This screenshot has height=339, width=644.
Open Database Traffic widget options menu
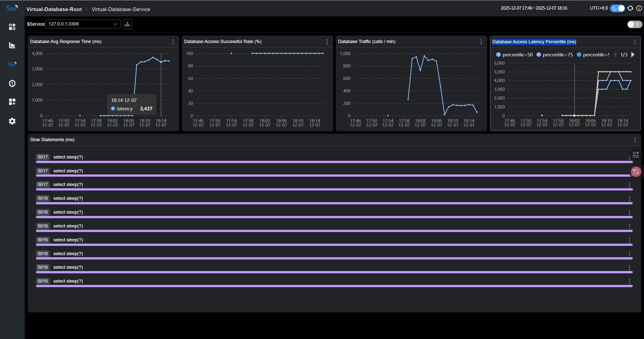[481, 42]
